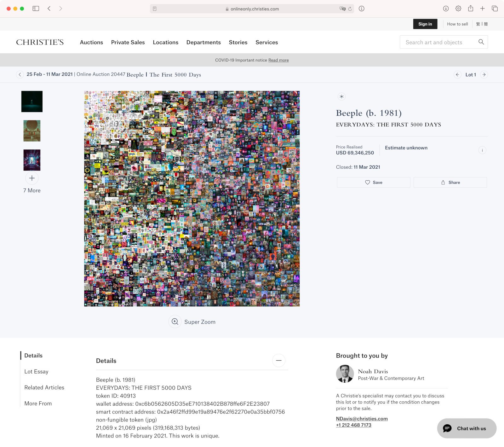The width and height of the screenshot is (504, 447).
Task: Click the Safari share icon
Action: [x=471, y=9]
